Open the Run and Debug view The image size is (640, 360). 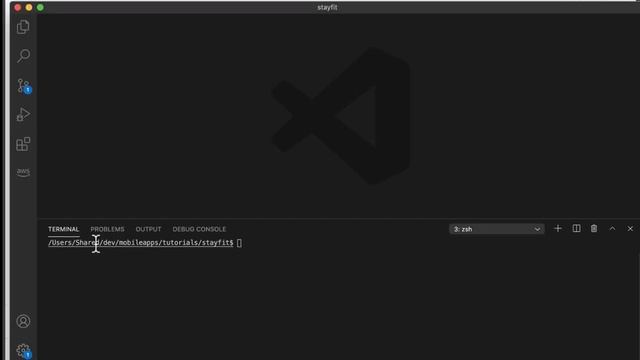coord(23,115)
